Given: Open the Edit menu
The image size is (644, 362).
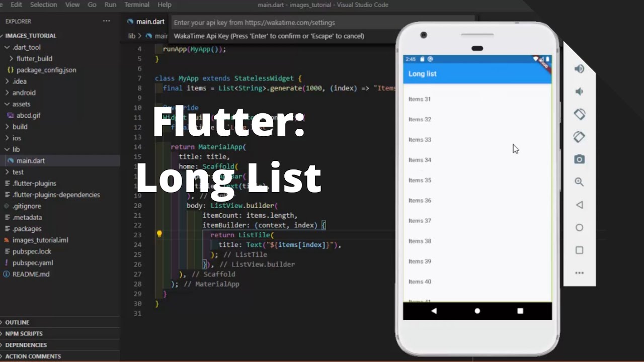Looking at the screenshot, I should coord(16,5).
